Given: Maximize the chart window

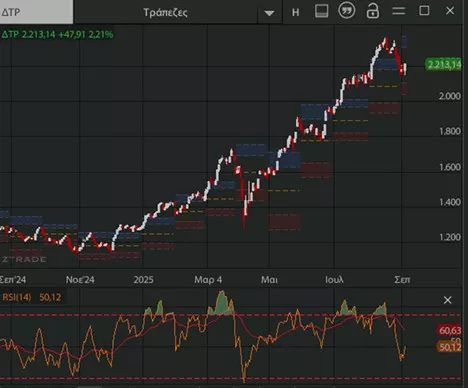Looking at the screenshot, I should point(424,11).
